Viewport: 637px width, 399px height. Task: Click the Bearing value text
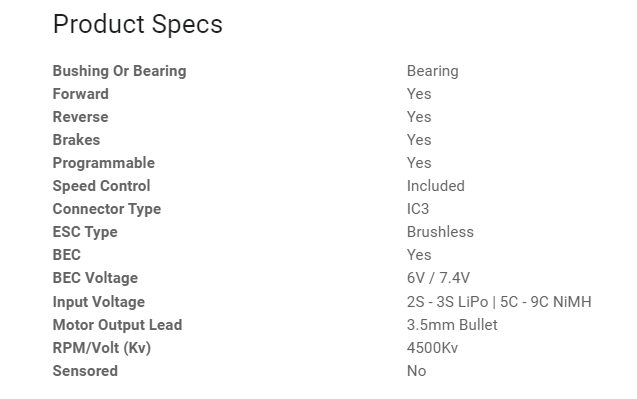point(433,71)
